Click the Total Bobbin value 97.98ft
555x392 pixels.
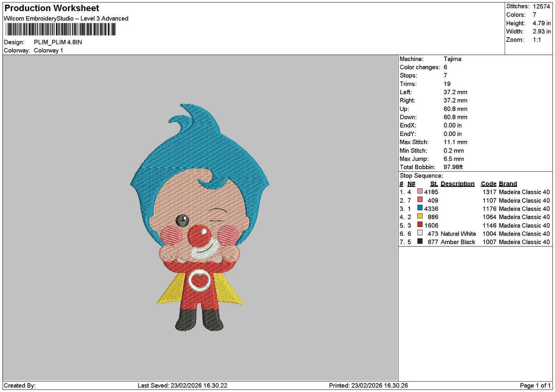click(x=453, y=167)
